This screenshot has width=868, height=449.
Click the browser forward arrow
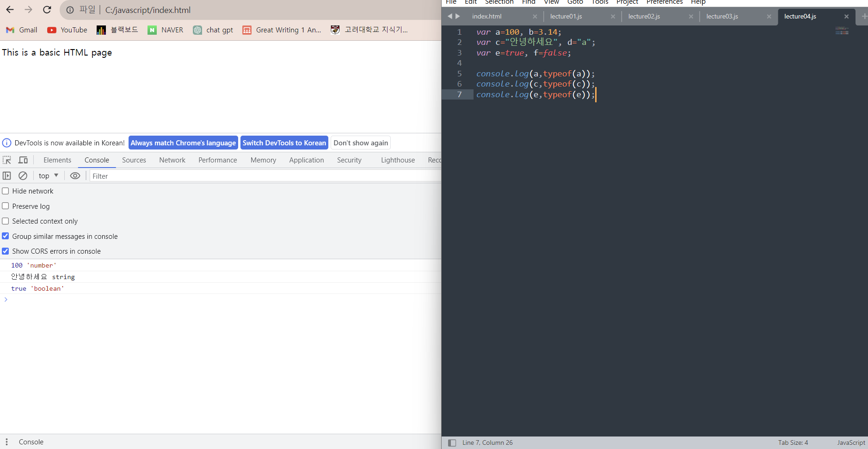click(x=28, y=10)
